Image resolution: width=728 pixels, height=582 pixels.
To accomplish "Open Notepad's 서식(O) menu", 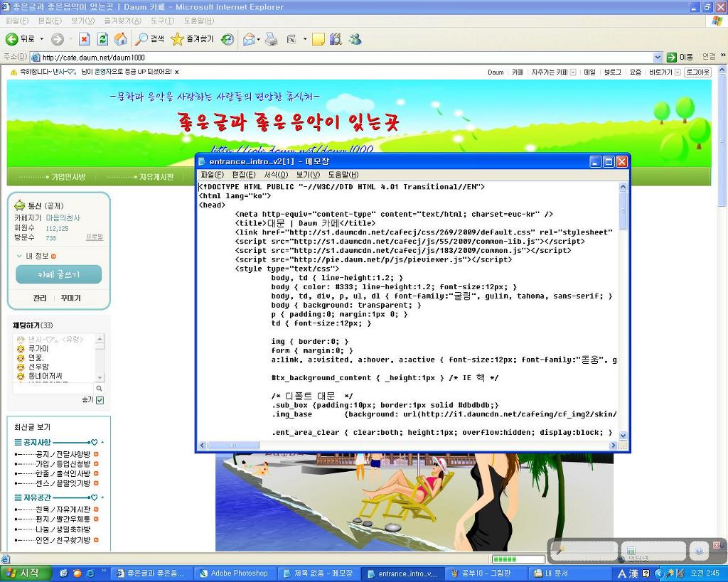I will [x=275, y=175].
